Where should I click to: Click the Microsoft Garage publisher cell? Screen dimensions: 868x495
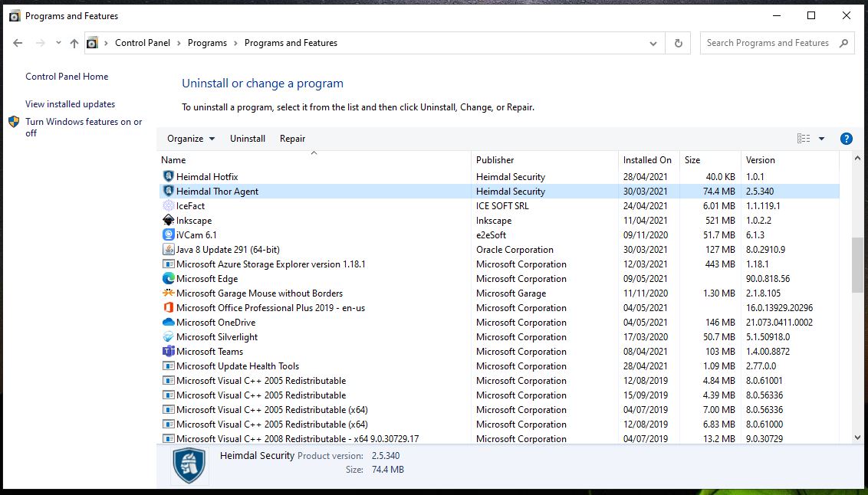[x=511, y=293]
